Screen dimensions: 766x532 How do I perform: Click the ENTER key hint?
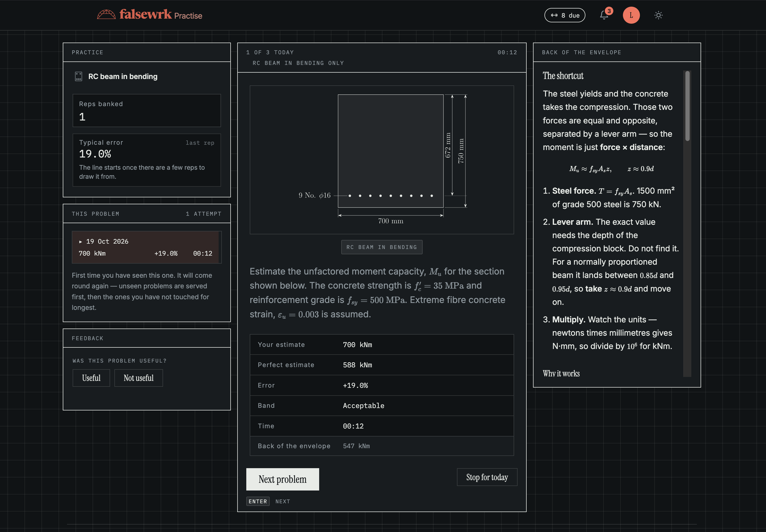[x=258, y=501]
